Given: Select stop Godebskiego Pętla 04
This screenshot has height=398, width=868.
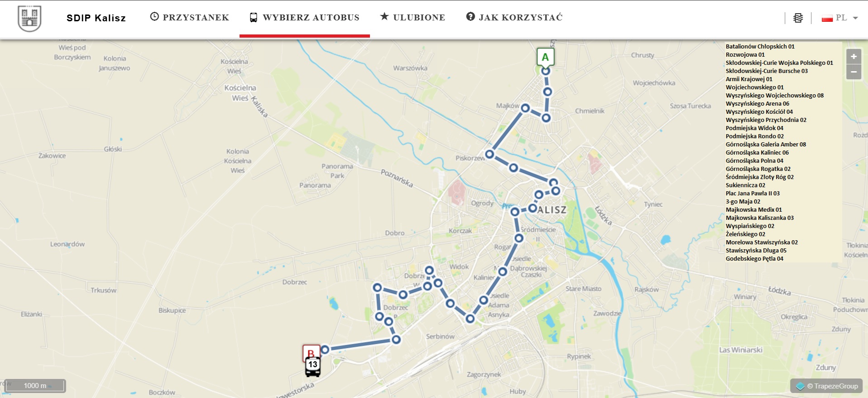Looking at the screenshot, I should [754, 258].
